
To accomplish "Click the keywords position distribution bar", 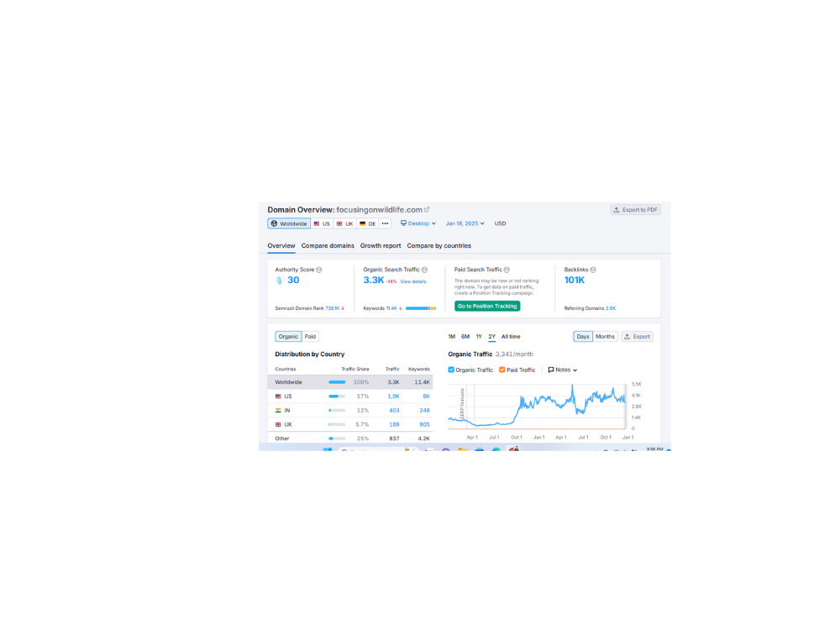I will point(421,308).
